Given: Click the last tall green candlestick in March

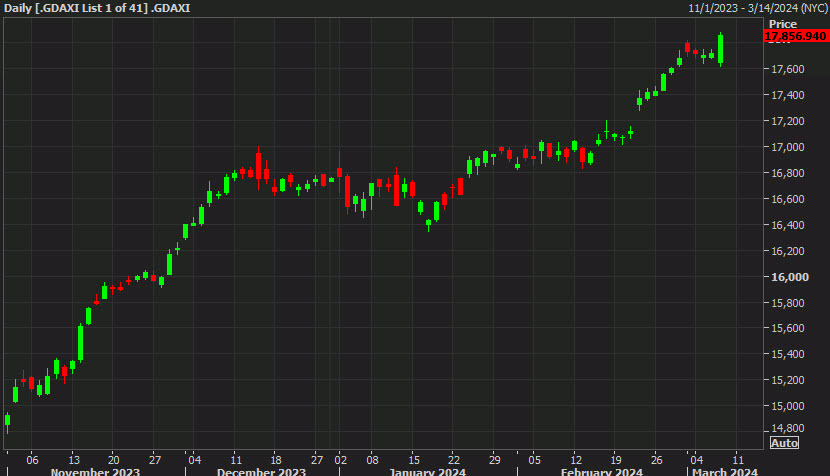Looking at the screenshot, I should [x=720, y=49].
